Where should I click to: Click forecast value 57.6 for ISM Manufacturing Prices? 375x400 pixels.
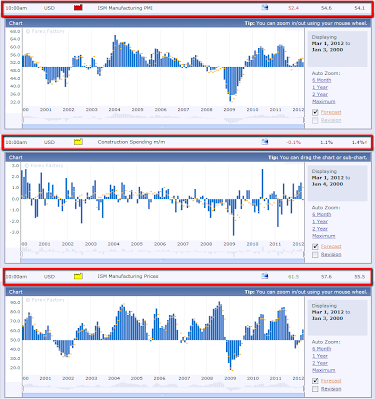click(x=326, y=276)
